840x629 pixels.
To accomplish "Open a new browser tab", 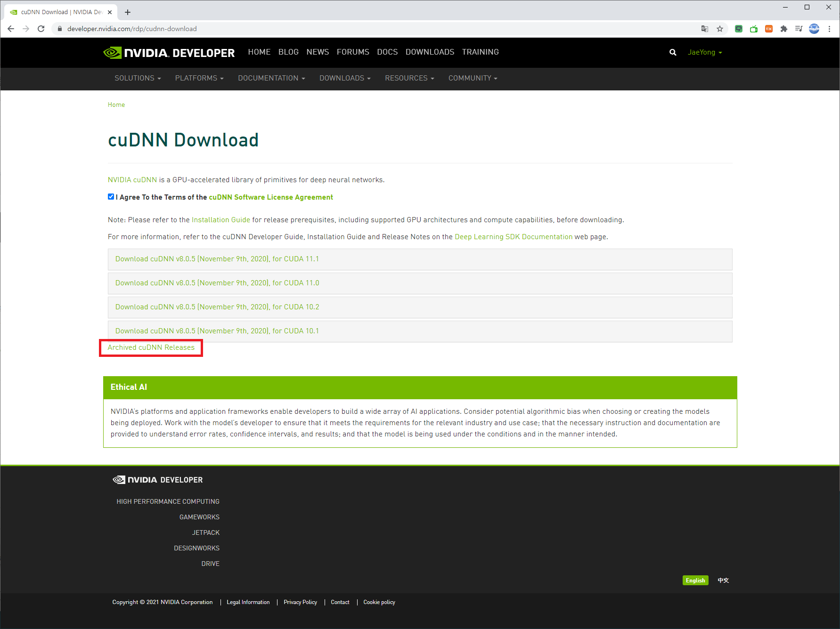I will pyautogui.click(x=128, y=12).
